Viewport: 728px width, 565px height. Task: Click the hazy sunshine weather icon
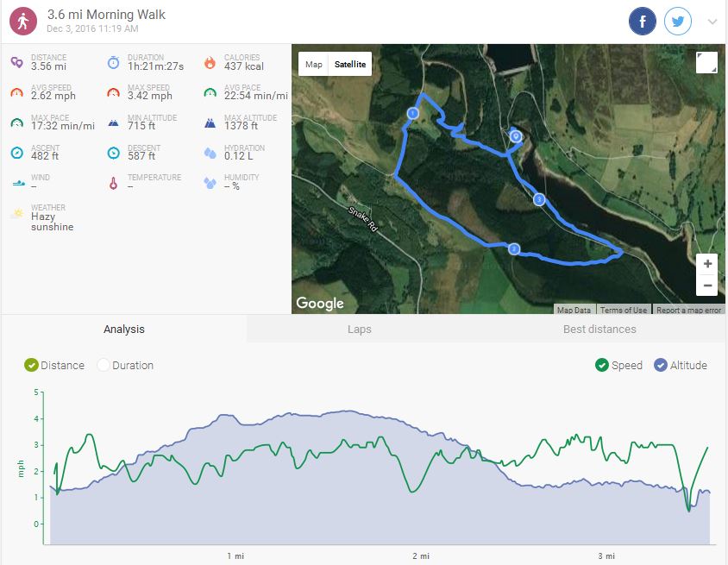point(17,213)
